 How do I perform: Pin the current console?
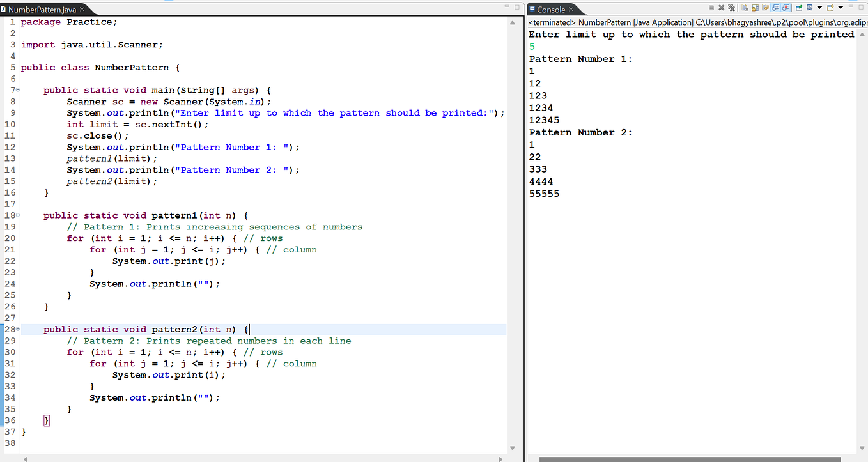pyautogui.click(x=799, y=8)
